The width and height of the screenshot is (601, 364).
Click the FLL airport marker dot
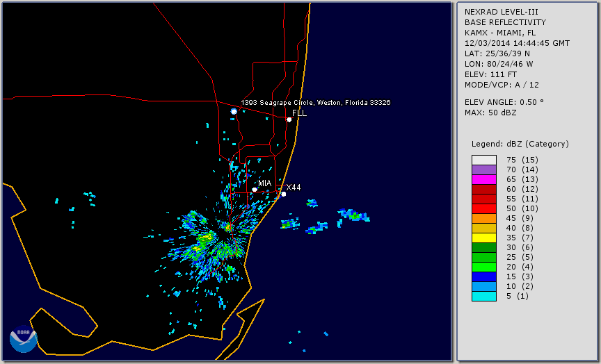pyautogui.click(x=289, y=119)
